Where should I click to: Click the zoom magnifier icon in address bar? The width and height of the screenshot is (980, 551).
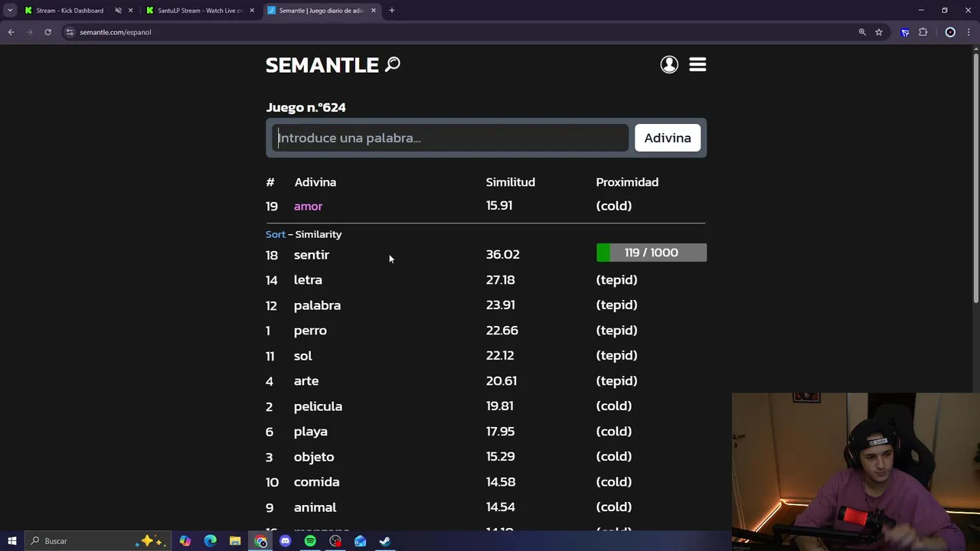point(862,32)
